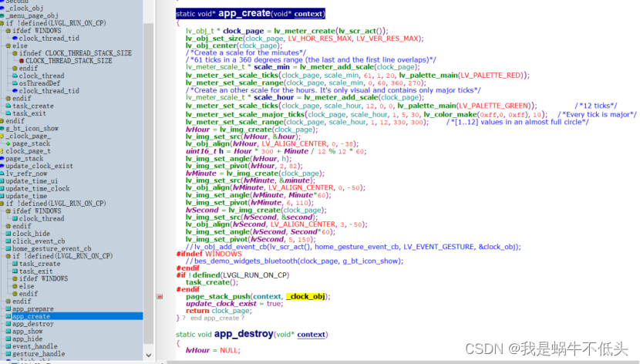Click the app_create function name in code
640x364 pixels.
[x=244, y=13]
